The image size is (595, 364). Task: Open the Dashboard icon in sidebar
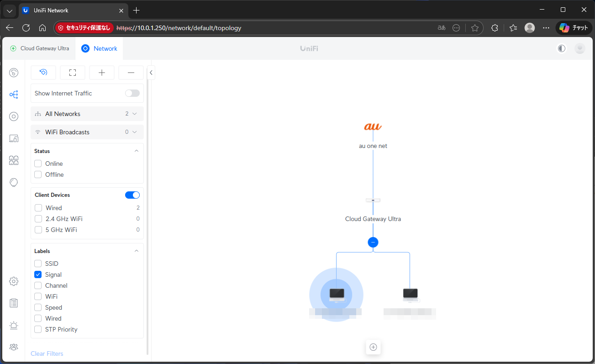tap(14, 73)
